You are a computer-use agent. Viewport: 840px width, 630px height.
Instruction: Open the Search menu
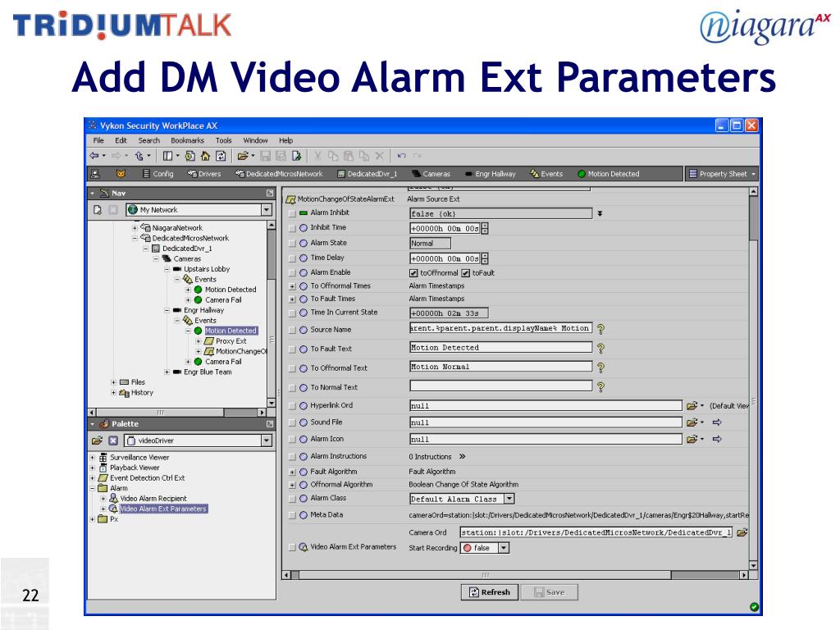149,140
